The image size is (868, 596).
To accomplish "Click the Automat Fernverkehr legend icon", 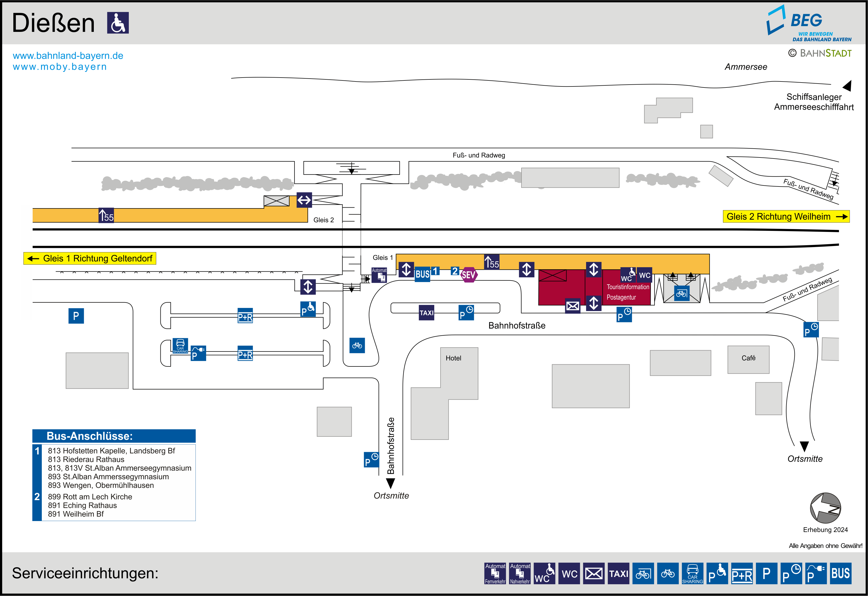I will 495,573.
